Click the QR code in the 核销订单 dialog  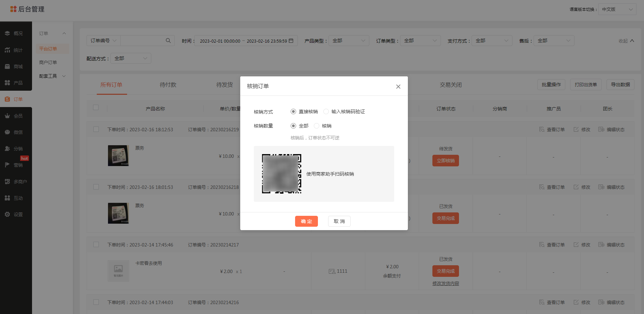pos(281,174)
